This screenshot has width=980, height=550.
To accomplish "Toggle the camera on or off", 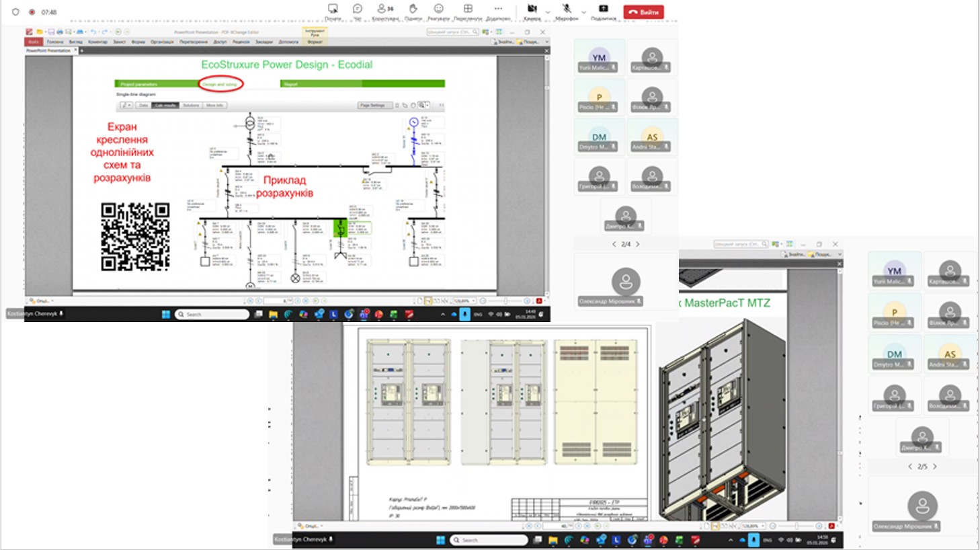I will coord(532,9).
